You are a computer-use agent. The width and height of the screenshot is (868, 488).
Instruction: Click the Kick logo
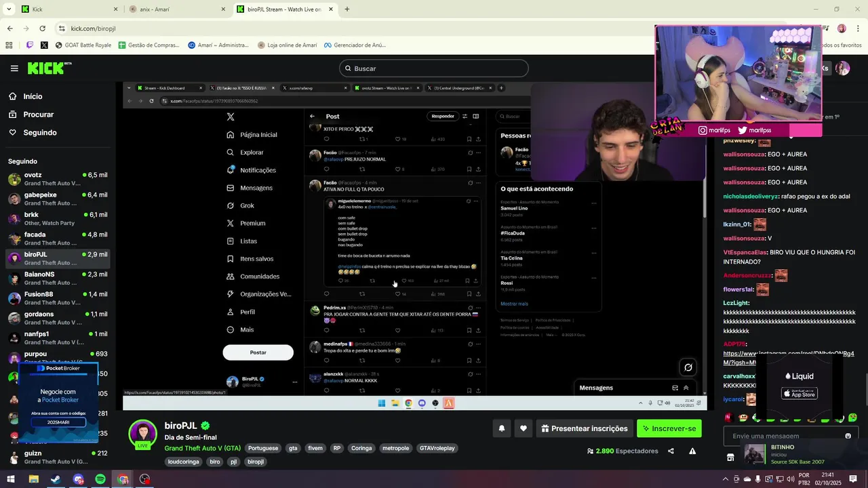pos(49,68)
